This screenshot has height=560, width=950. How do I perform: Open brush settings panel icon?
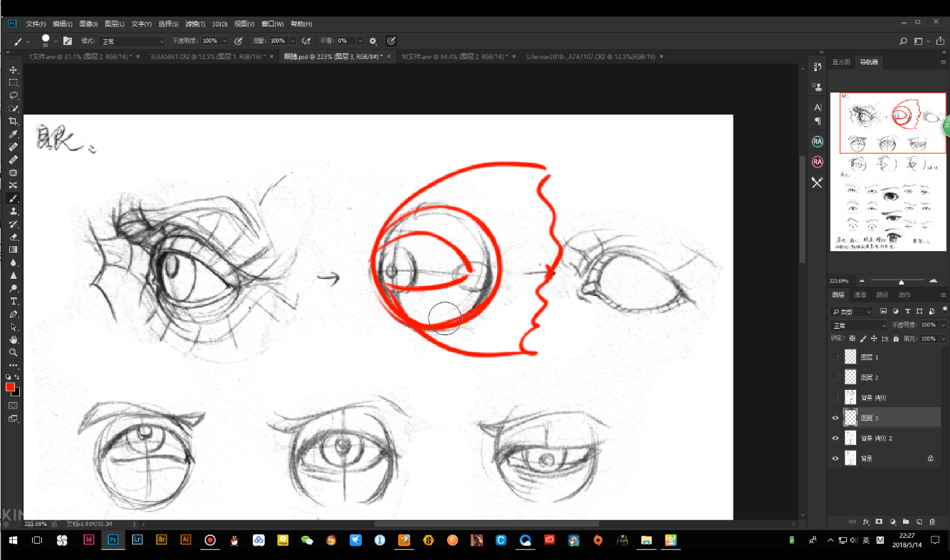pos(68,41)
